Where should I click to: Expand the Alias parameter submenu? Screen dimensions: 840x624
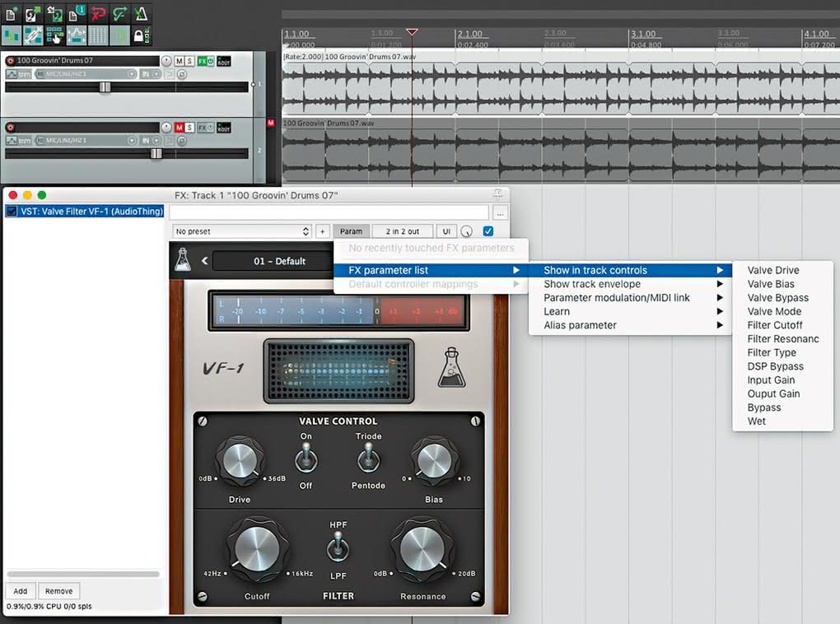[630, 325]
